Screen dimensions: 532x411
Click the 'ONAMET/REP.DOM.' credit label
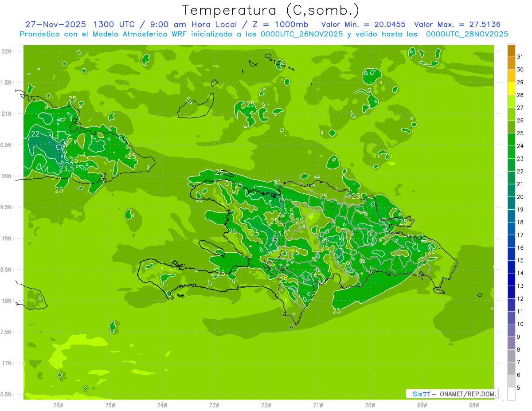468,394
